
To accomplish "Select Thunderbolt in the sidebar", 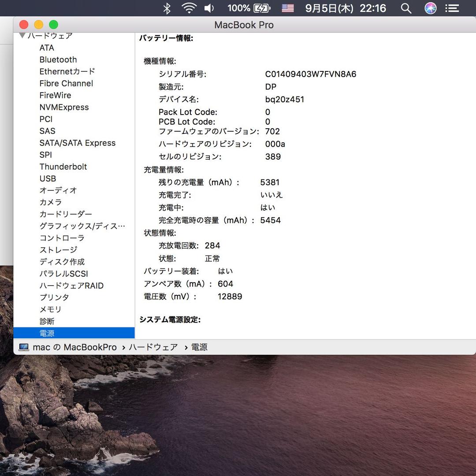I will (63, 167).
